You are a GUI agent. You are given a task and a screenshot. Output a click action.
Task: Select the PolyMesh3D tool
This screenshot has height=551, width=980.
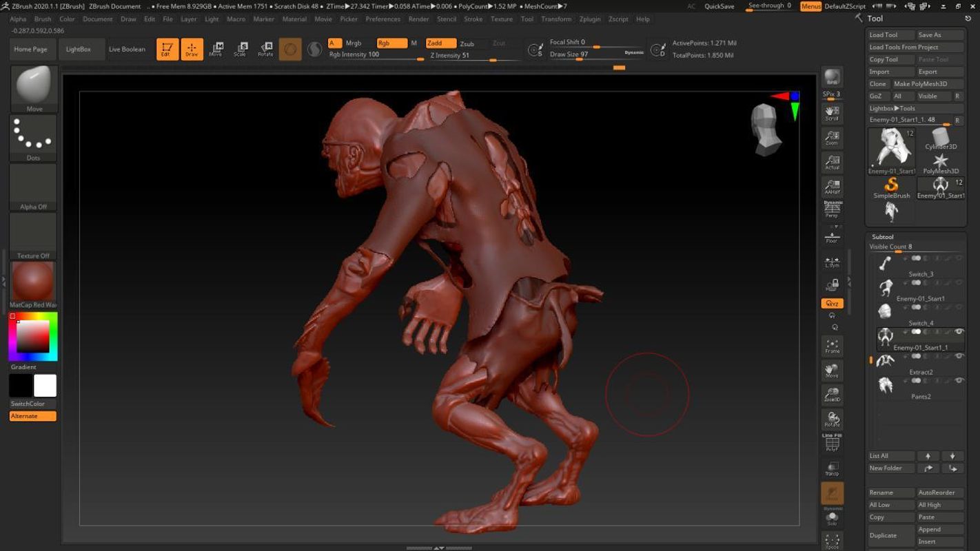point(941,164)
